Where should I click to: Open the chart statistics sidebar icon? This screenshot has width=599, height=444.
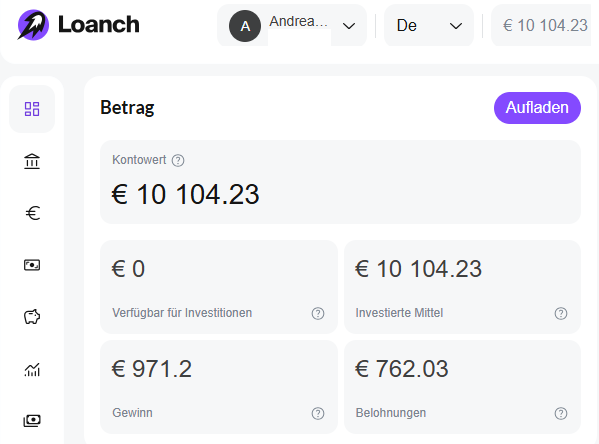32,369
